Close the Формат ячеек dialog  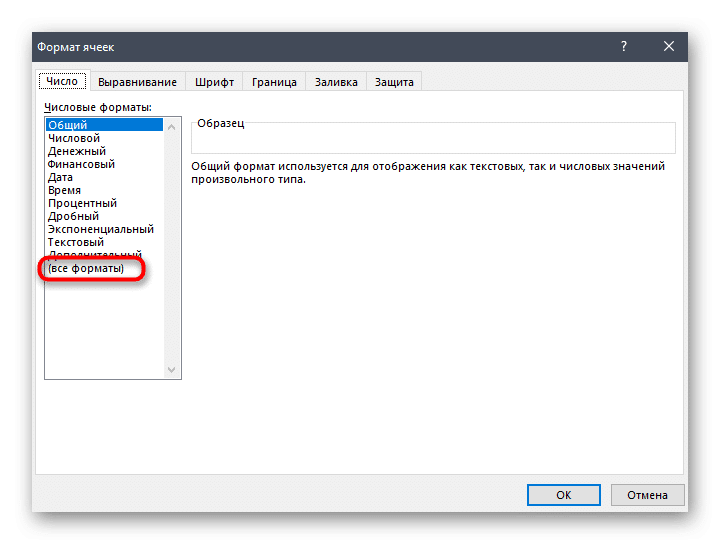click(669, 46)
